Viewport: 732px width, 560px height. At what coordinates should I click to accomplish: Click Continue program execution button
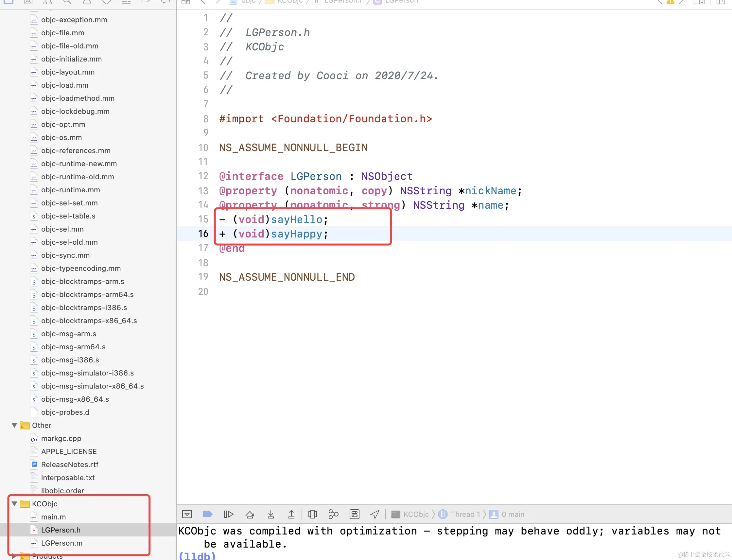point(228,514)
